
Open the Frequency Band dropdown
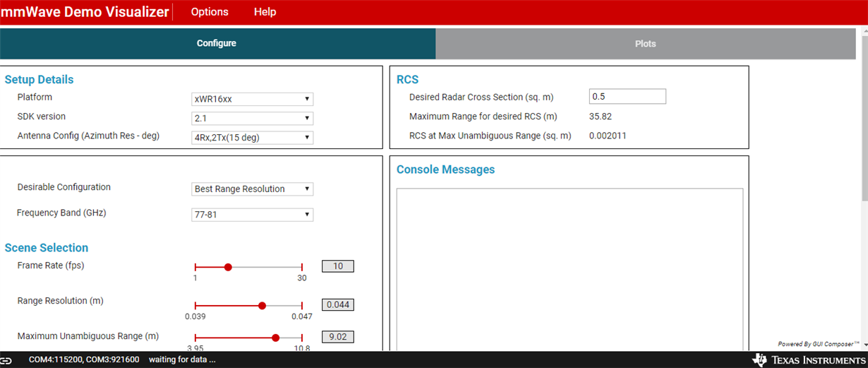[x=253, y=214]
